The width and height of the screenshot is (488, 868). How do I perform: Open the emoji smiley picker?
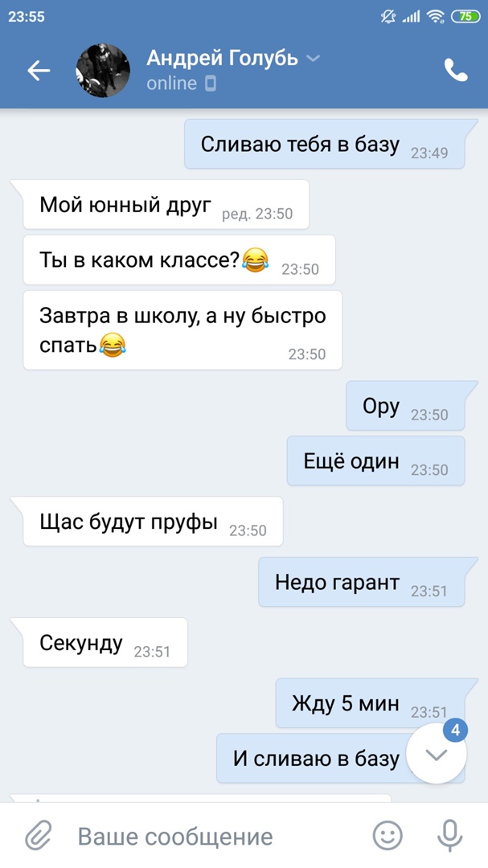388,836
